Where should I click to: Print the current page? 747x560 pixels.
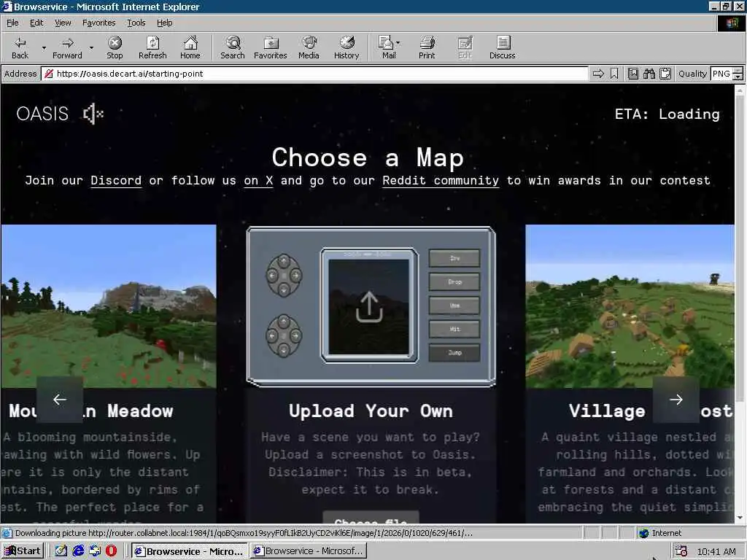[427, 47]
